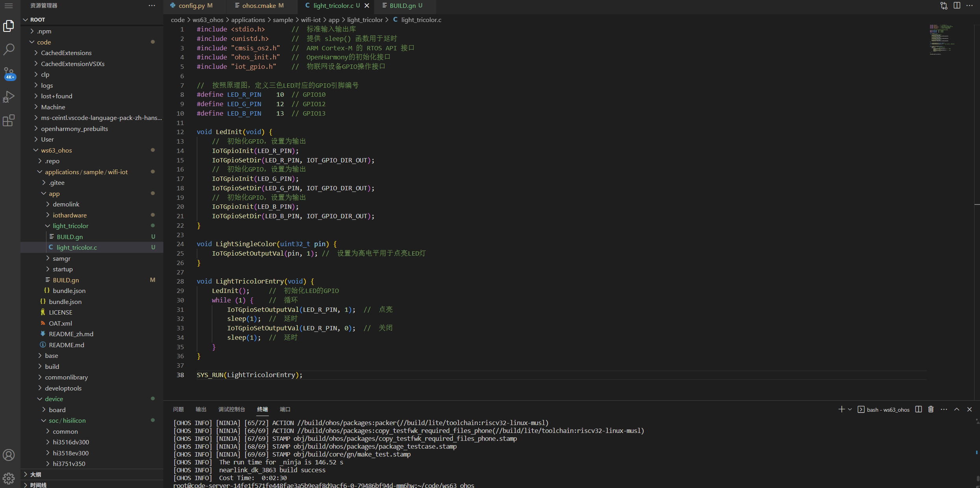Image resolution: width=980 pixels, height=488 pixels.
Task: Expand the demolink folder
Action: 66,204
